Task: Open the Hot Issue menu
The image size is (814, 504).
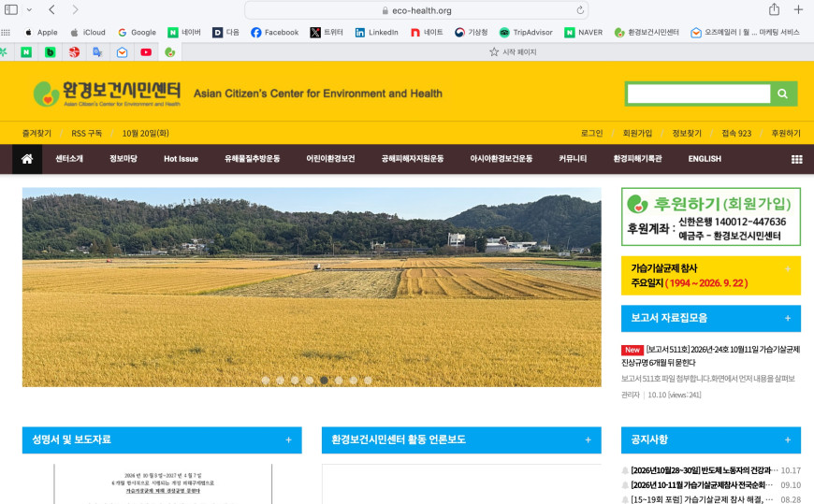Action: point(182,159)
